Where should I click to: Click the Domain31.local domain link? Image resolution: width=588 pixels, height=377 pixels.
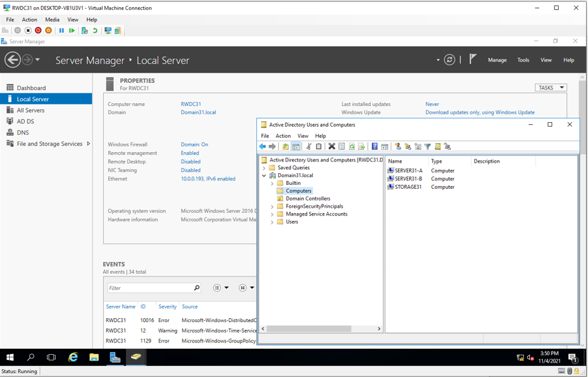click(x=199, y=112)
